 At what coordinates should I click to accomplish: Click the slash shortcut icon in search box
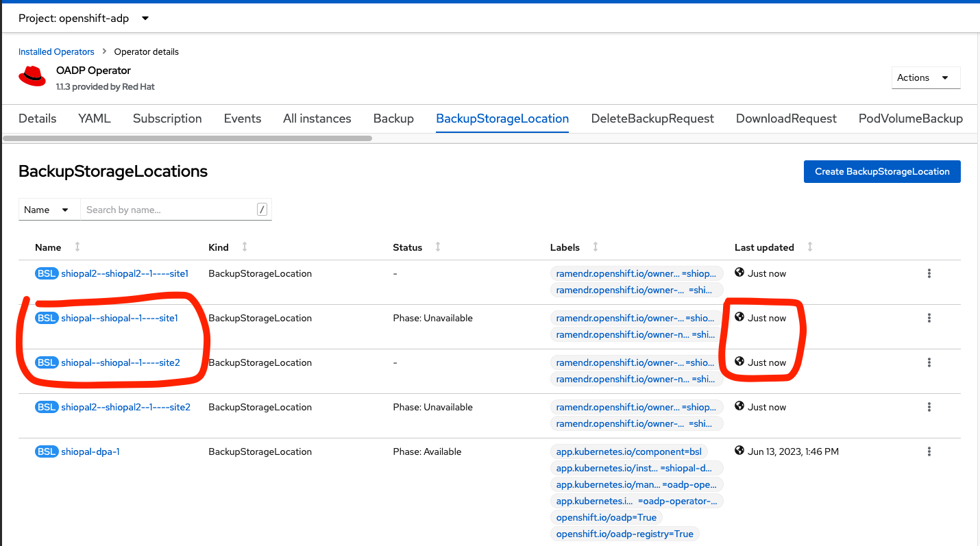262,210
